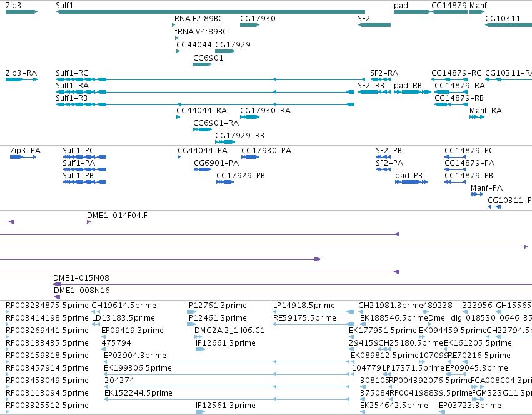Select the GH19614.5prime EST label

click(x=124, y=306)
